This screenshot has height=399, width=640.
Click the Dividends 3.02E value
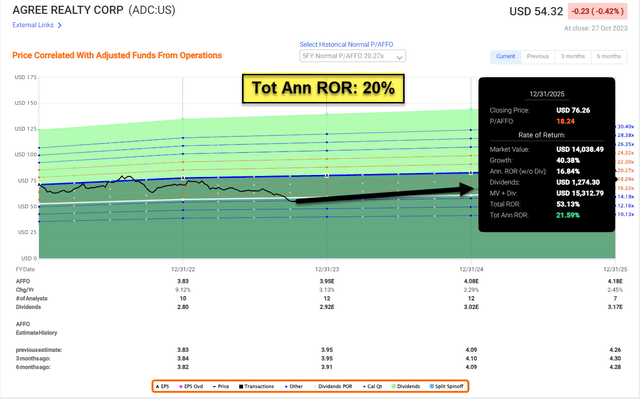(x=471, y=307)
